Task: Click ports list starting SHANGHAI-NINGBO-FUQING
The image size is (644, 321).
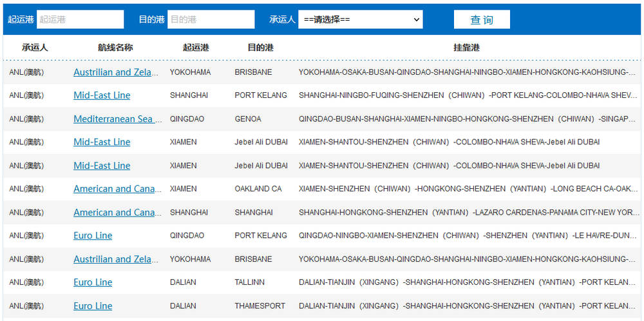Action: 468,95
